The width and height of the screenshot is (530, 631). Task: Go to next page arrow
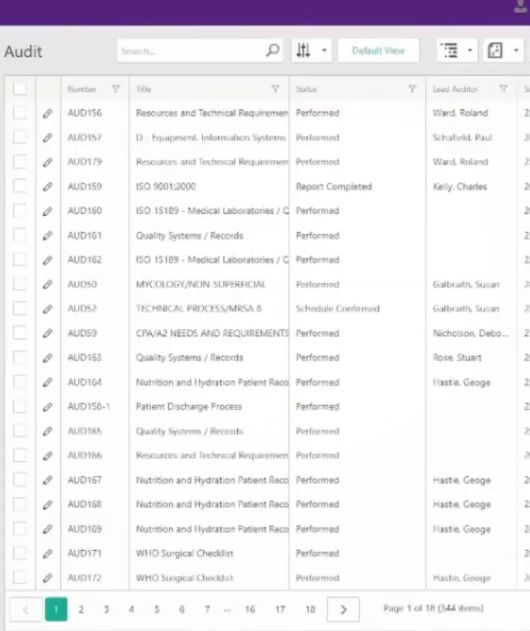[x=343, y=609]
